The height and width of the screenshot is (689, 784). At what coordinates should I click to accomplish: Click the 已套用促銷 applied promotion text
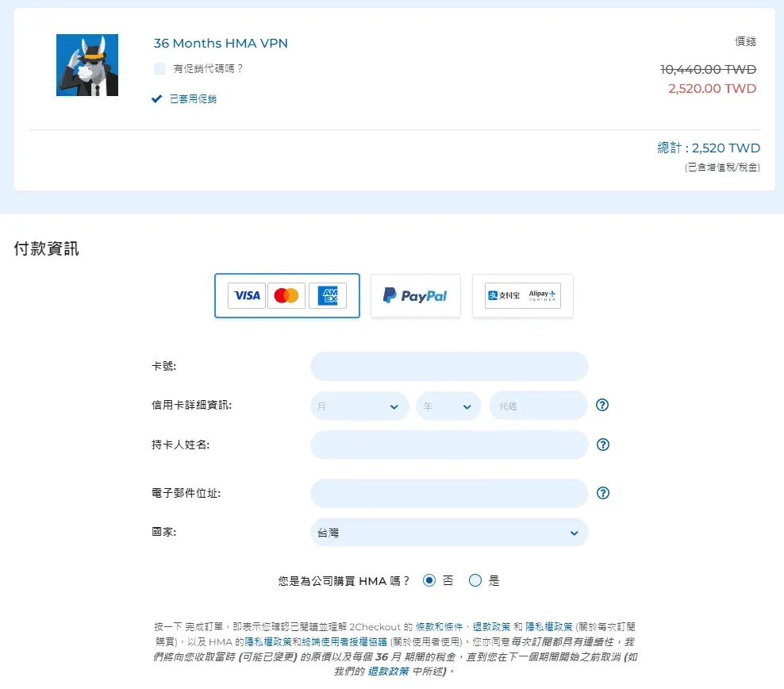pyautogui.click(x=193, y=99)
